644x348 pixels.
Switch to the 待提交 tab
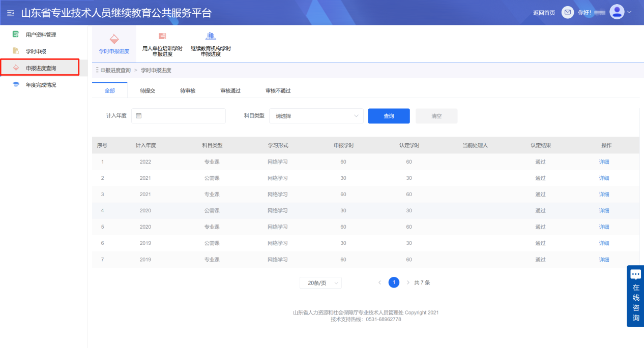148,90
